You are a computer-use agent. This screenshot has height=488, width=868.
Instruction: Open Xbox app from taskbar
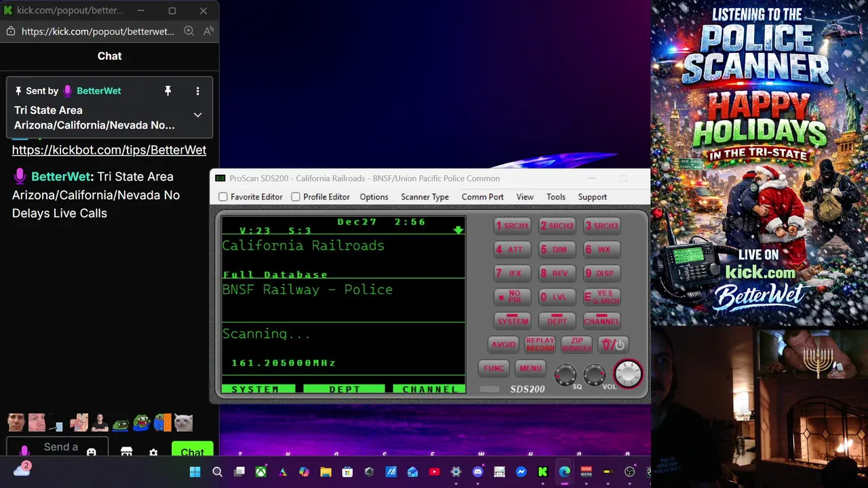click(261, 472)
